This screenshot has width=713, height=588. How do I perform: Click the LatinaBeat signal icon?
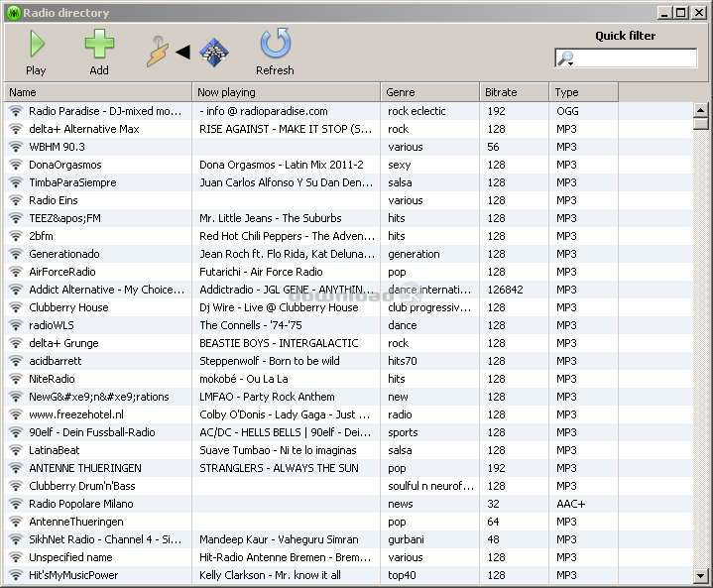(x=16, y=450)
